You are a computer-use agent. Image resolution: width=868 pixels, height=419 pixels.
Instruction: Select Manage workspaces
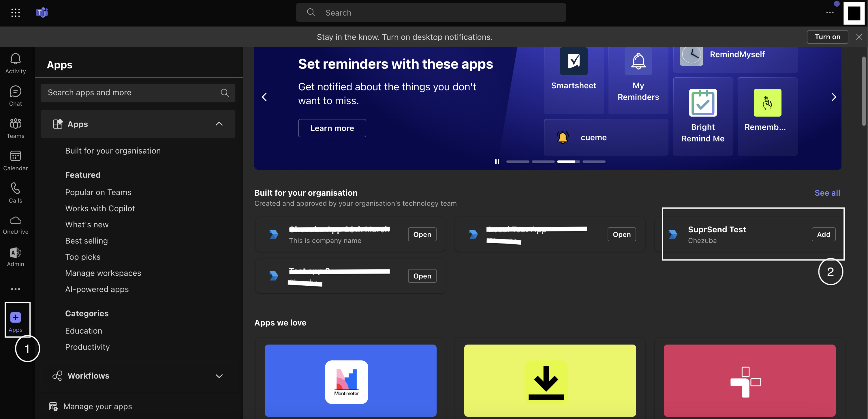pos(103,273)
